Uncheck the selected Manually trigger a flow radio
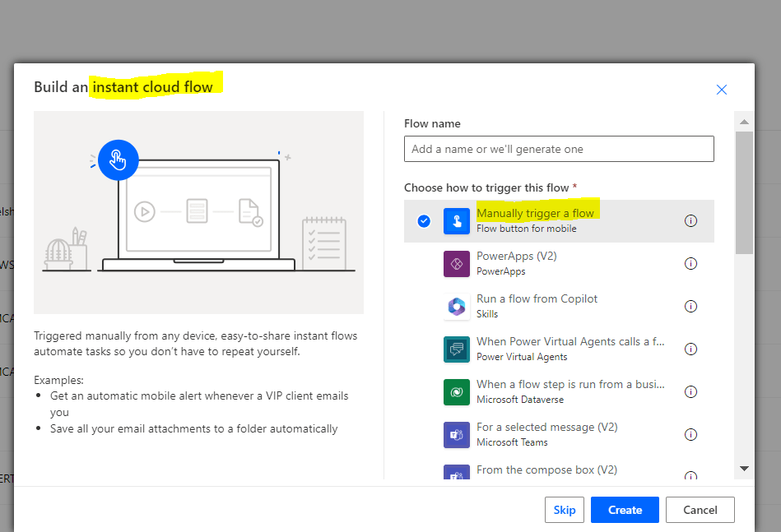This screenshot has height=532, width=781. [424, 220]
